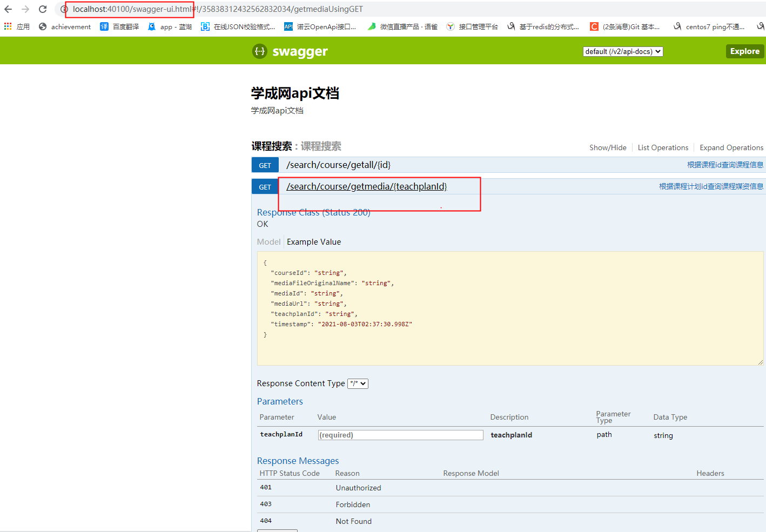The width and height of the screenshot is (766, 532).
Task: Open the 接口管理平台 bookmark
Action: coord(472,26)
